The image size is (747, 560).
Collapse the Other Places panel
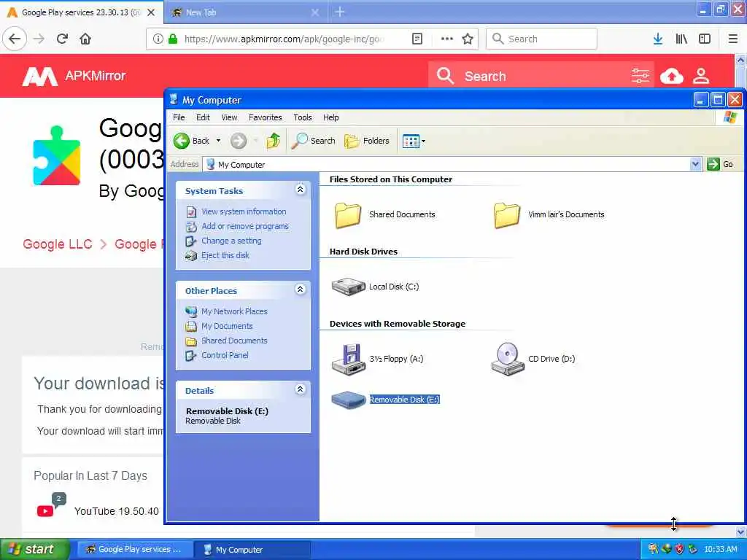[300, 289]
